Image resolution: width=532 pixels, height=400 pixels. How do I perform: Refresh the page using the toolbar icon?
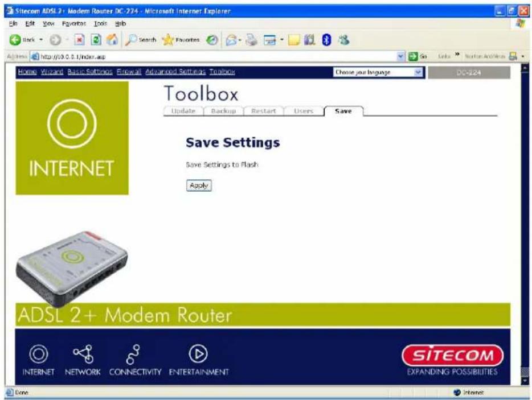point(96,40)
